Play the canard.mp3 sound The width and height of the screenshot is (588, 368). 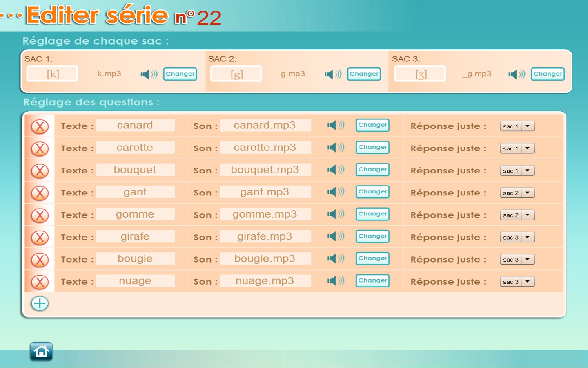point(336,125)
